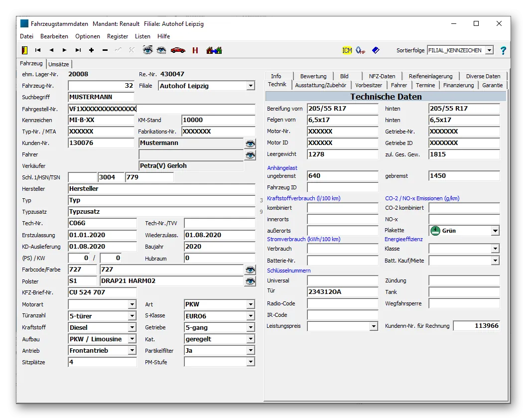Open the Plakette Grün dropdown
The height and width of the screenshot is (420, 527).
[x=495, y=231]
